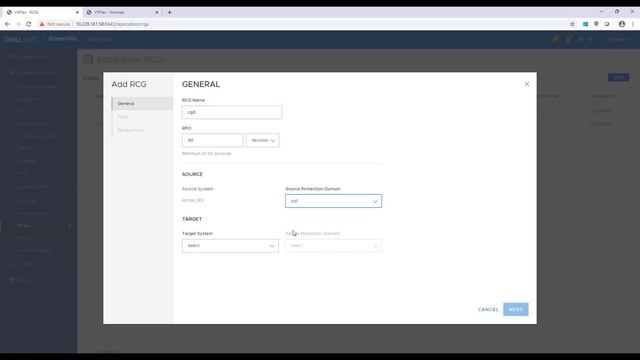Select the VxFlex RCGs browser tab
The width and height of the screenshot is (640, 360).
41,12
